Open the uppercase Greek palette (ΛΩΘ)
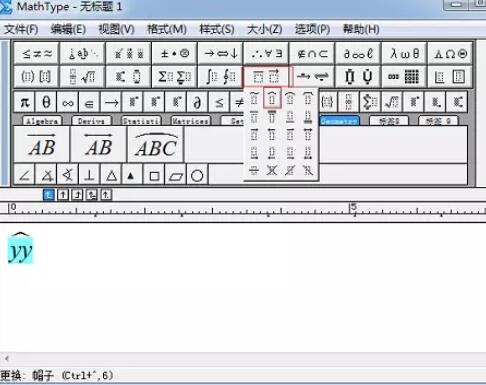486x385 pixels. (450, 53)
